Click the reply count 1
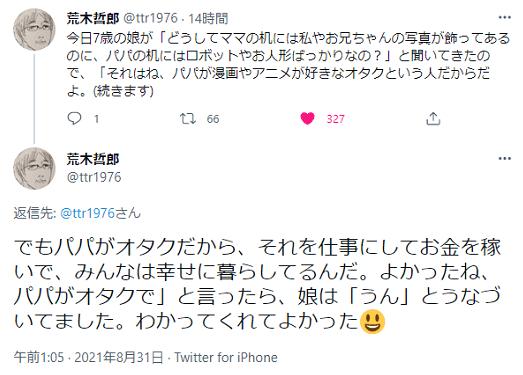The height and width of the screenshot is (375, 523). pyautogui.click(x=96, y=119)
